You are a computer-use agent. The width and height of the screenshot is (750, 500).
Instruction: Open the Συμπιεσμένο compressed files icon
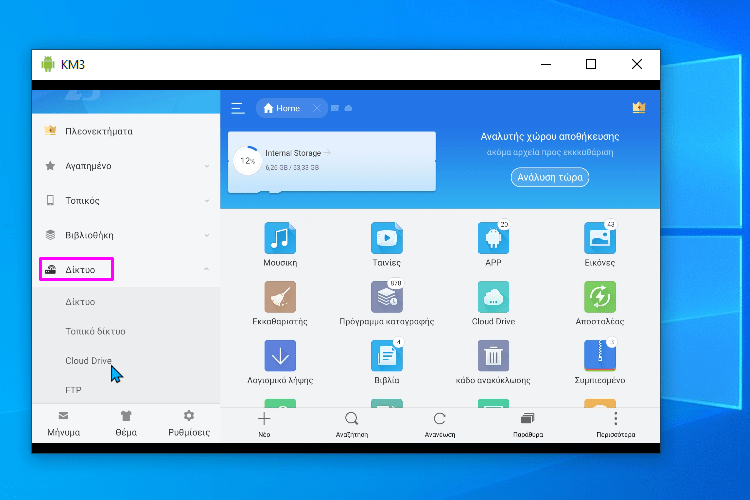tap(600, 356)
